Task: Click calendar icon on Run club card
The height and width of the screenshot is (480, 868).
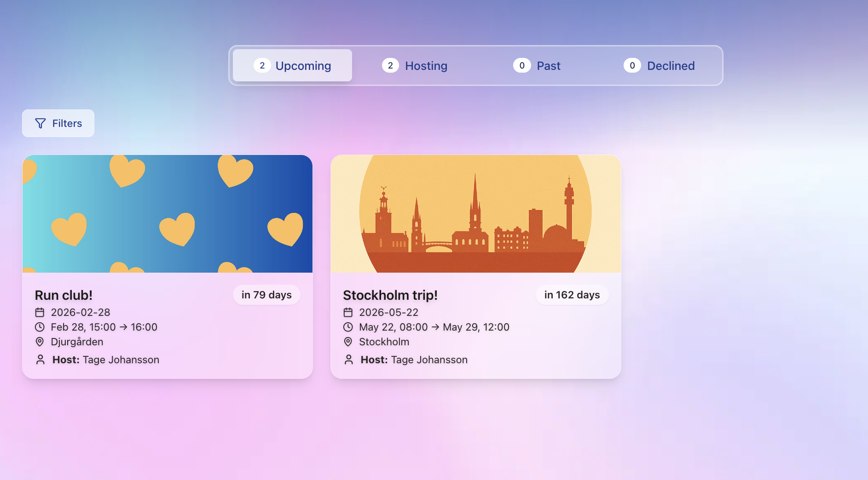Action: click(40, 313)
